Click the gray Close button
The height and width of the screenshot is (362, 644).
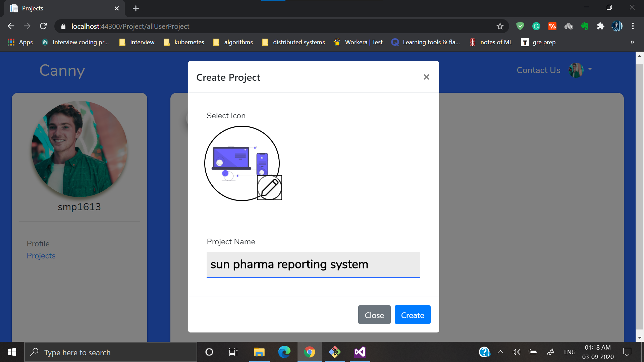(374, 315)
